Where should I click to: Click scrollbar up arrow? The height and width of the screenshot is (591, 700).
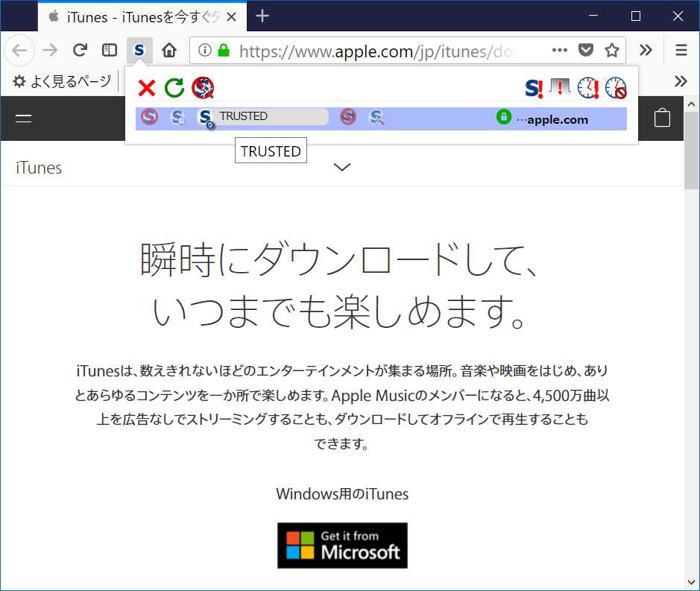692,104
